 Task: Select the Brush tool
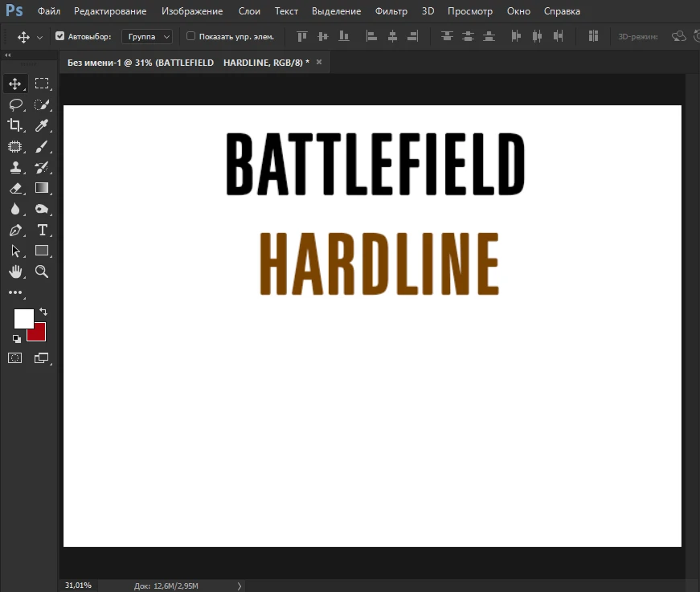pos(43,146)
